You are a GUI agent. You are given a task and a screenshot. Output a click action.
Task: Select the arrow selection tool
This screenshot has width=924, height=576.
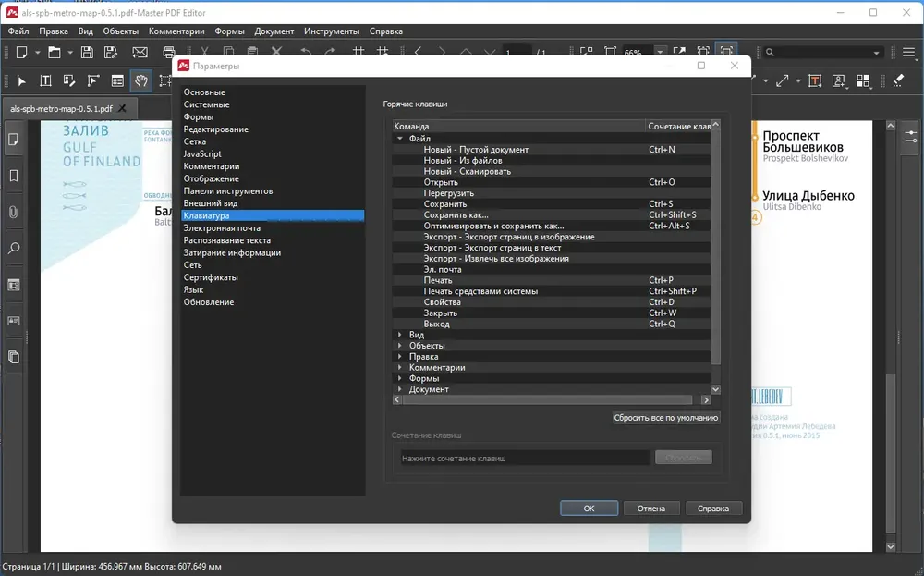point(22,80)
